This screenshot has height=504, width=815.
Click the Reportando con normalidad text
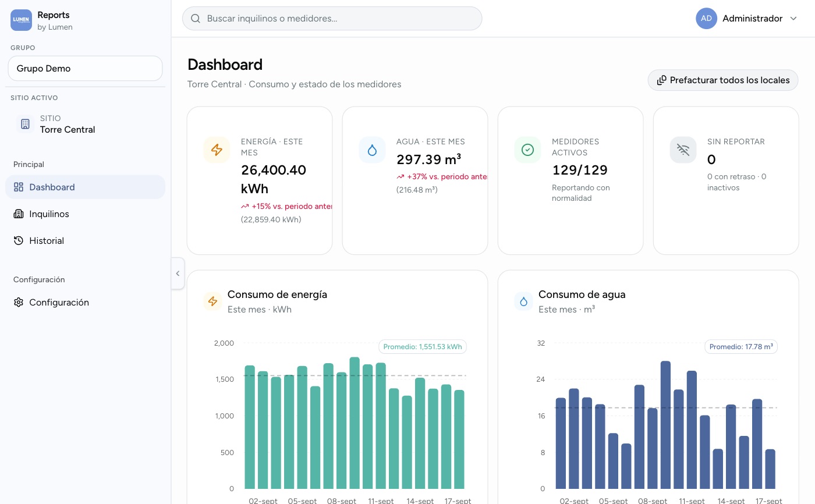581,193
